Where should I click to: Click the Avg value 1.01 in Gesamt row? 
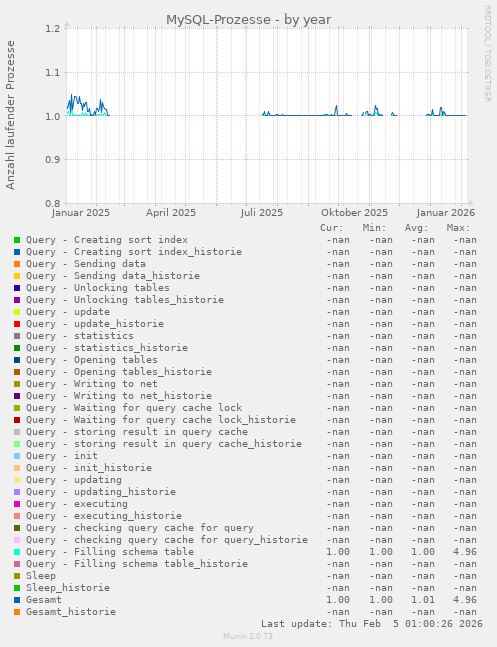423,600
